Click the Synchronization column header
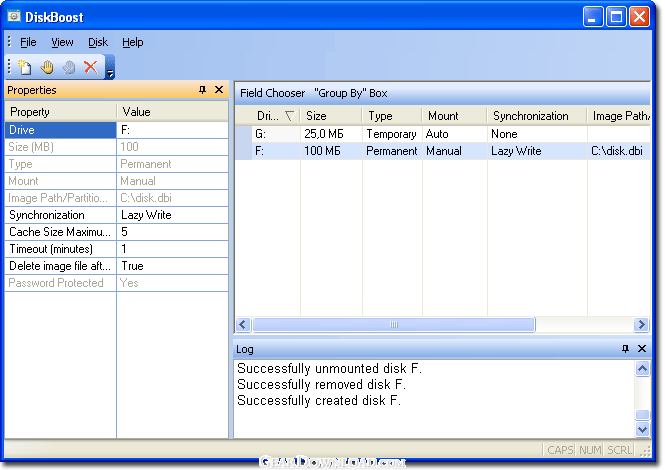665x470 pixels. pyautogui.click(x=537, y=116)
